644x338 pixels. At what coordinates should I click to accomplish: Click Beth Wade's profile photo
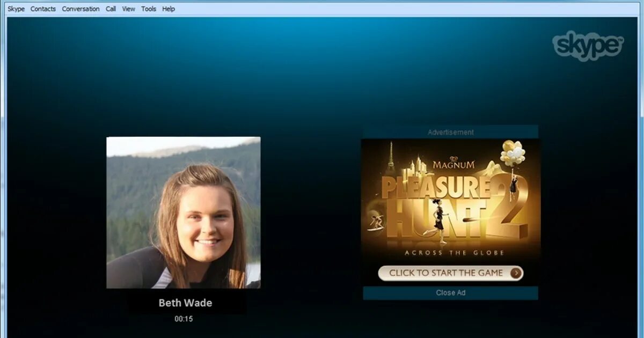pos(184,212)
